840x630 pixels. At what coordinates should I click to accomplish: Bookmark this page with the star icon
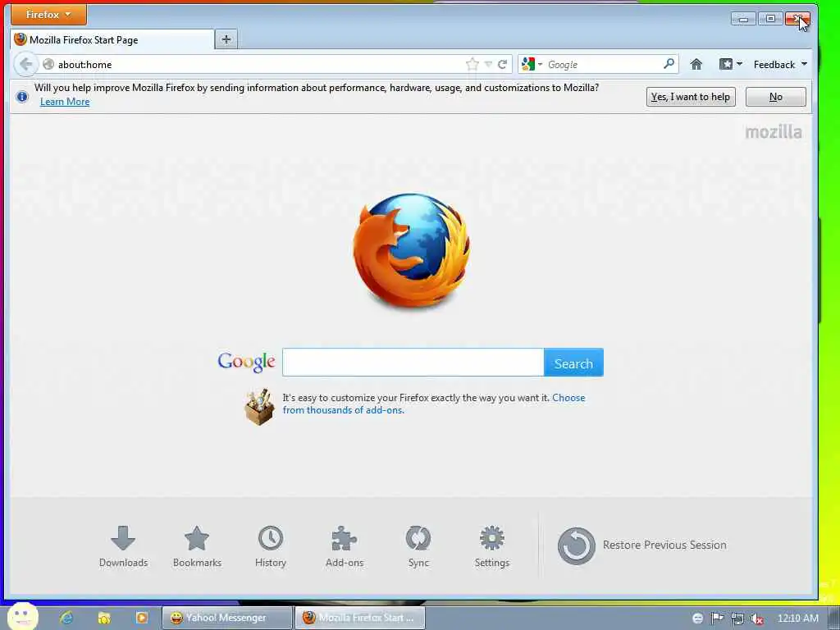coord(472,64)
